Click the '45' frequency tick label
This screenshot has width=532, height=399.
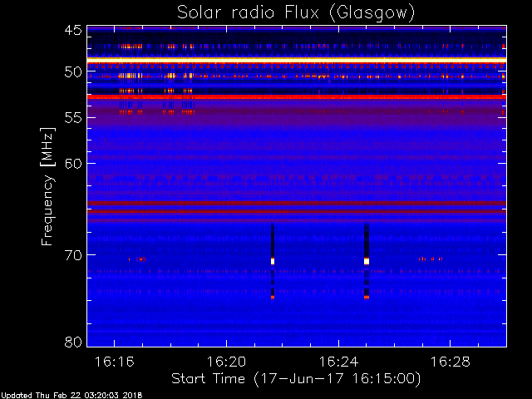pos(73,30)
